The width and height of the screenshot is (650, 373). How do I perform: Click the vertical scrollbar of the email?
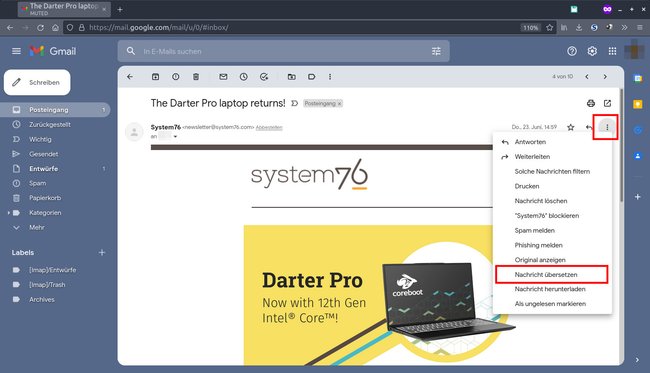coord(621,145)
